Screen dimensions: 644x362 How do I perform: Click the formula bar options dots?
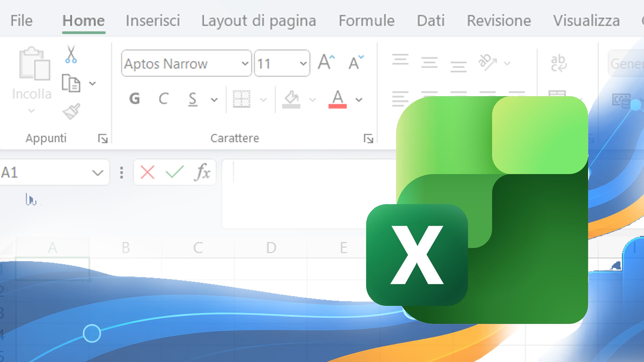click(x=122, y=173)
